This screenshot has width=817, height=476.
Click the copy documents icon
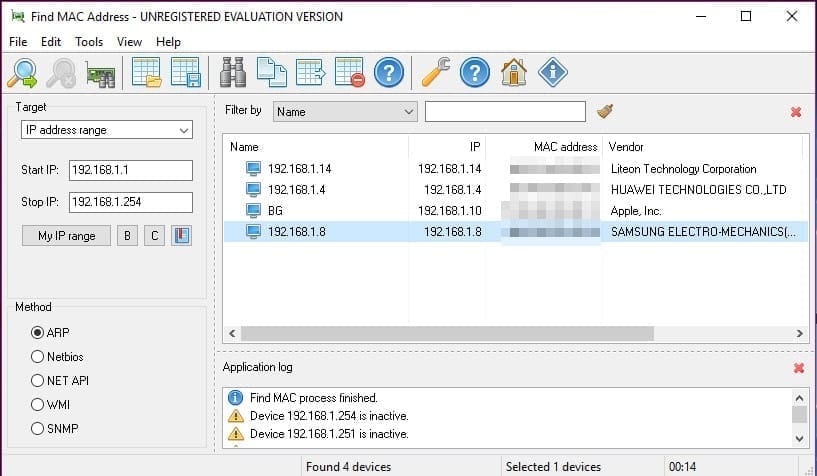271,73
